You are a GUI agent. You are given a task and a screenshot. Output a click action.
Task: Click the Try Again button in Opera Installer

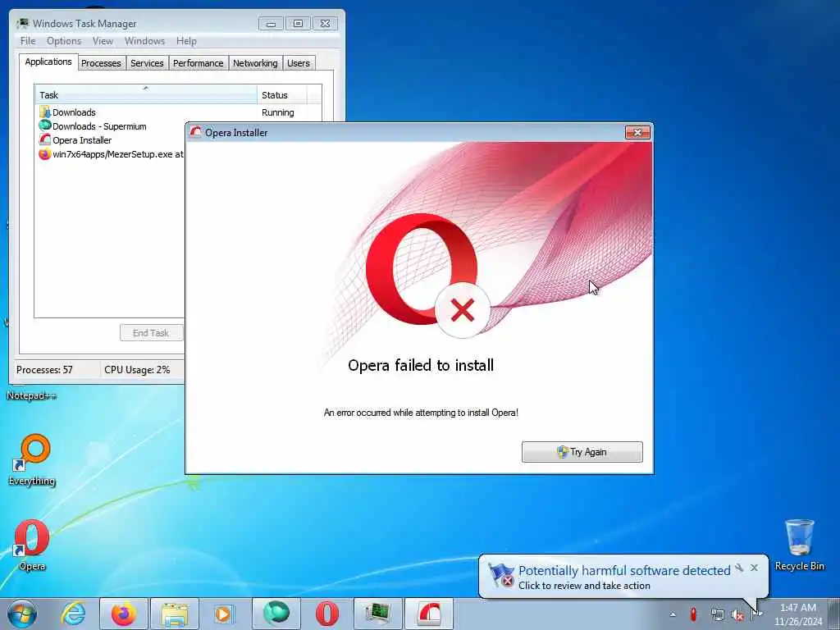point(582,452)
